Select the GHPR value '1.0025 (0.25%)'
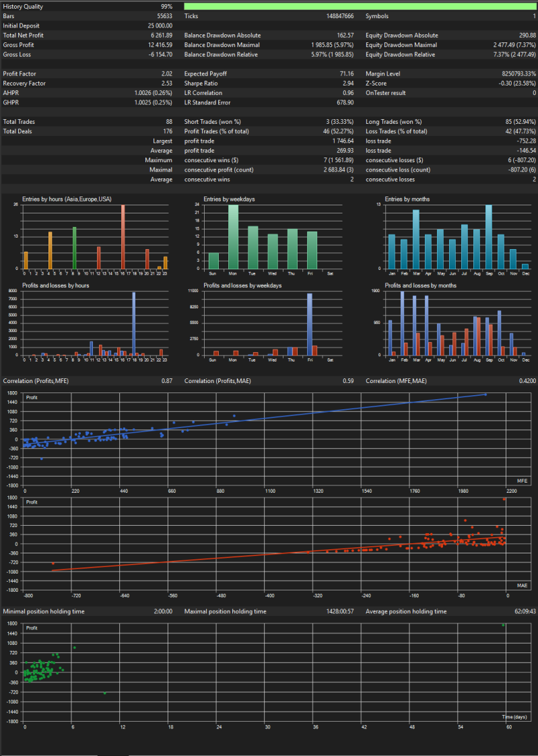This screenshot has width=538, height=756. coord(154,103)
